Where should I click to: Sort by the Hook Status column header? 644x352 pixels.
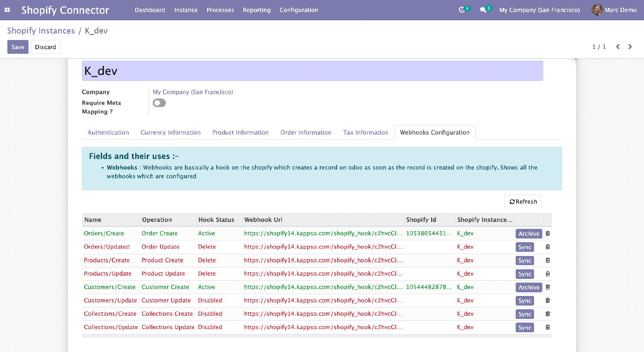click(219, 220)
